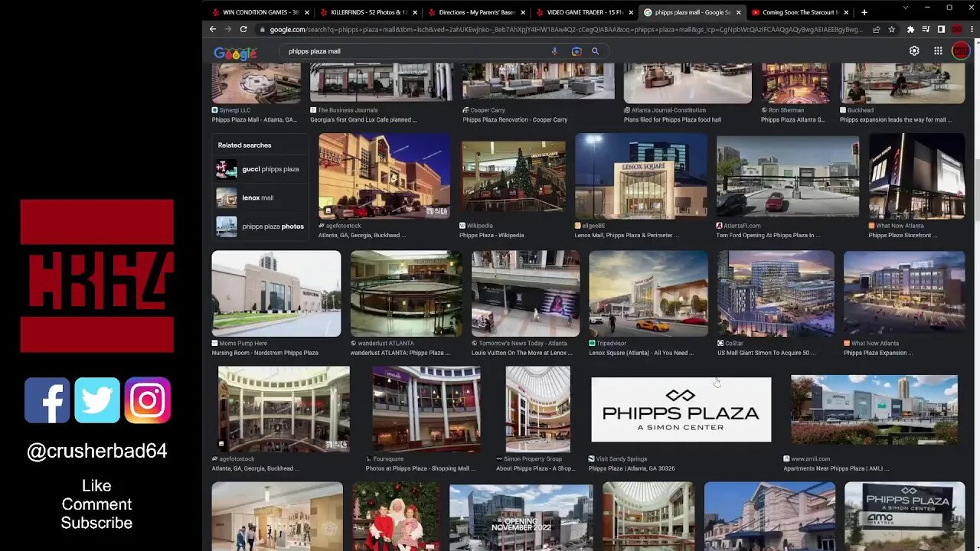Open the Louis Vuitton On The Move thumbnail
Screen dimensions: 980x551
[525, 293]
